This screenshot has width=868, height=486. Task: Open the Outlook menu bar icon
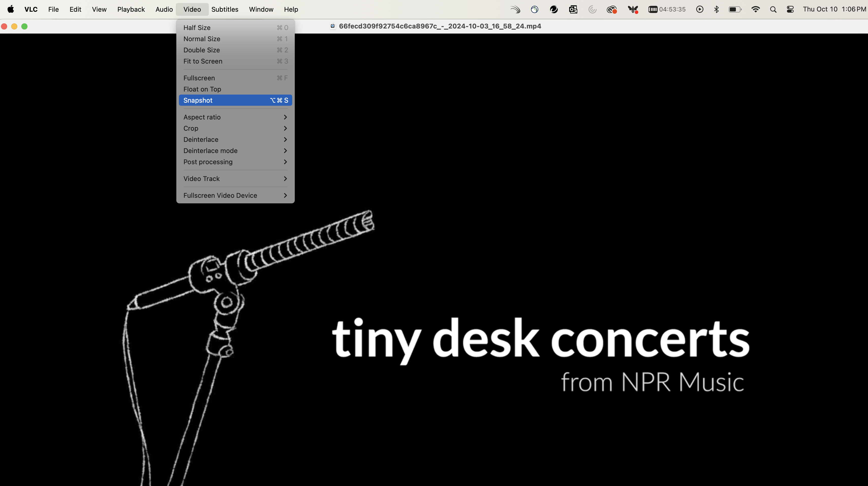[x=573, y=9]
